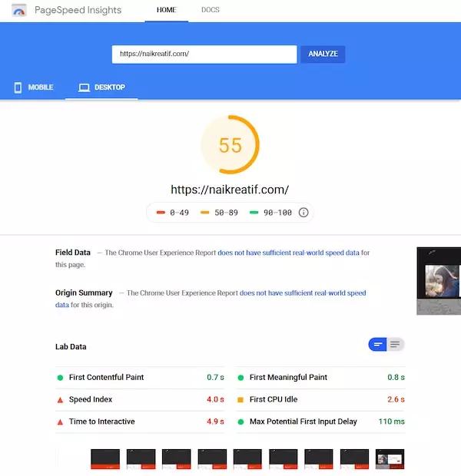Open the Origin Summary insufficient speed data link
This screenshot has width=461, height=476.
[x=303, y=293]
